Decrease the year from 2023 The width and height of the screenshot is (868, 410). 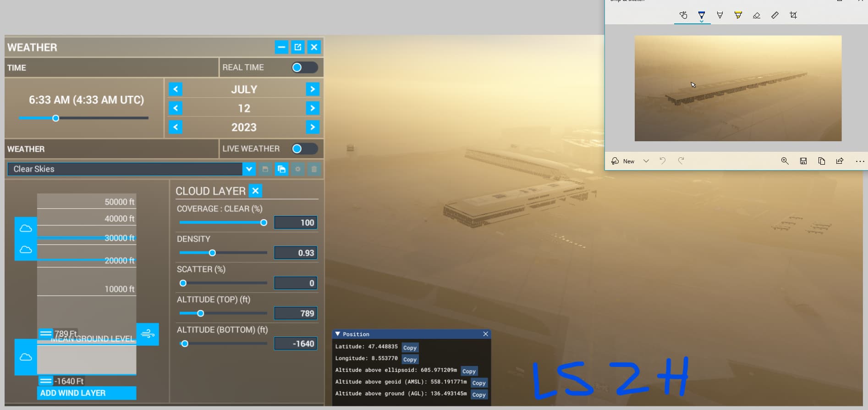pos(176,127)
